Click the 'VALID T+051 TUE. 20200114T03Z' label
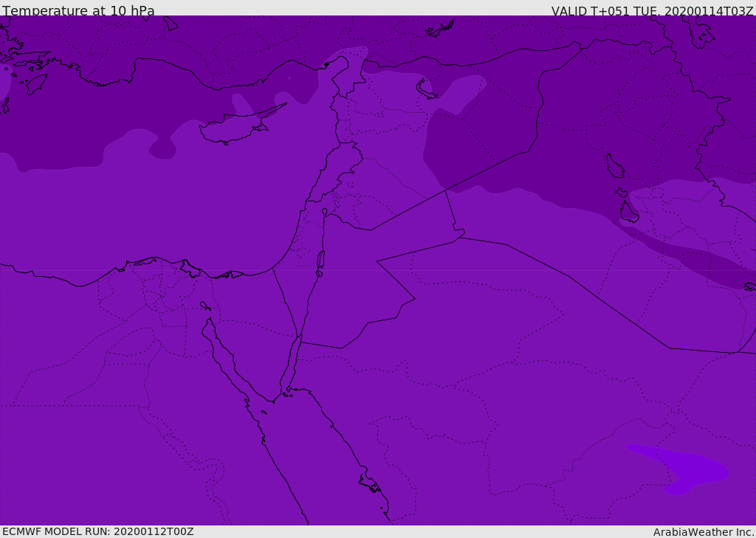 [653, 11]
